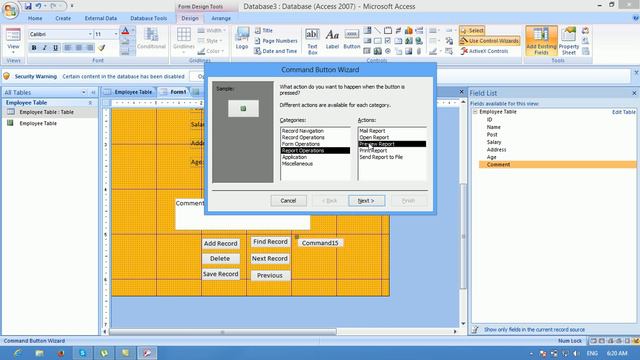Open the Gridlines dropdown button

pos(184,41)
